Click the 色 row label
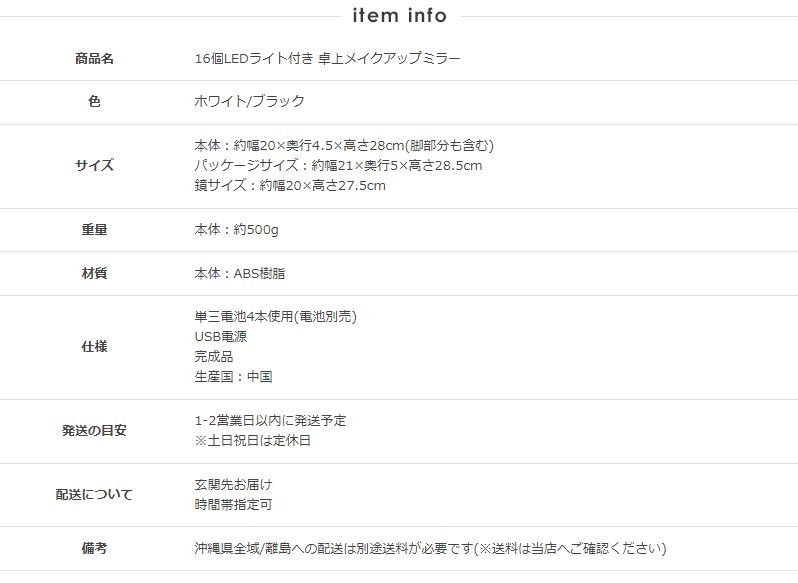 [94, 102]
